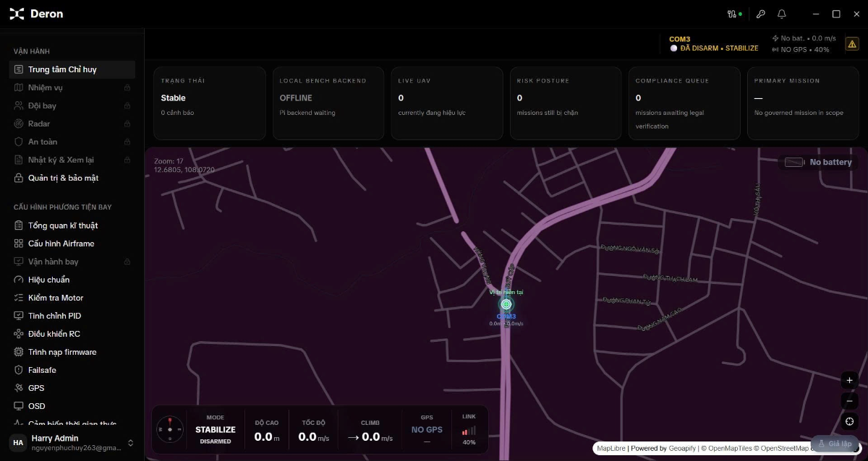
Task: Open the Compliance Queue card
Action: (x=685, y=103)
